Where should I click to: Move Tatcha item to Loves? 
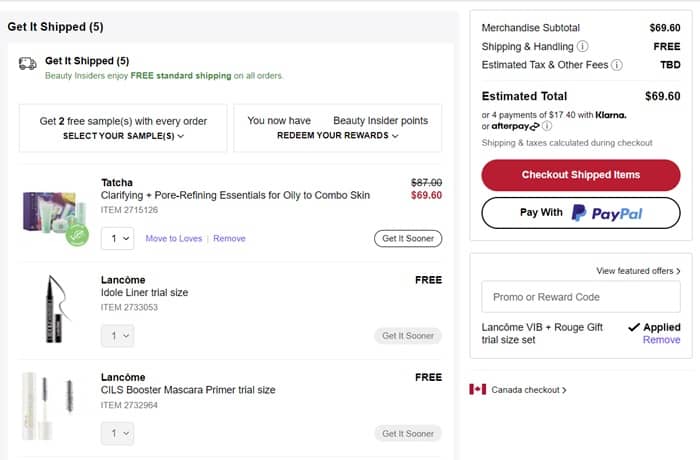(173, 239)
